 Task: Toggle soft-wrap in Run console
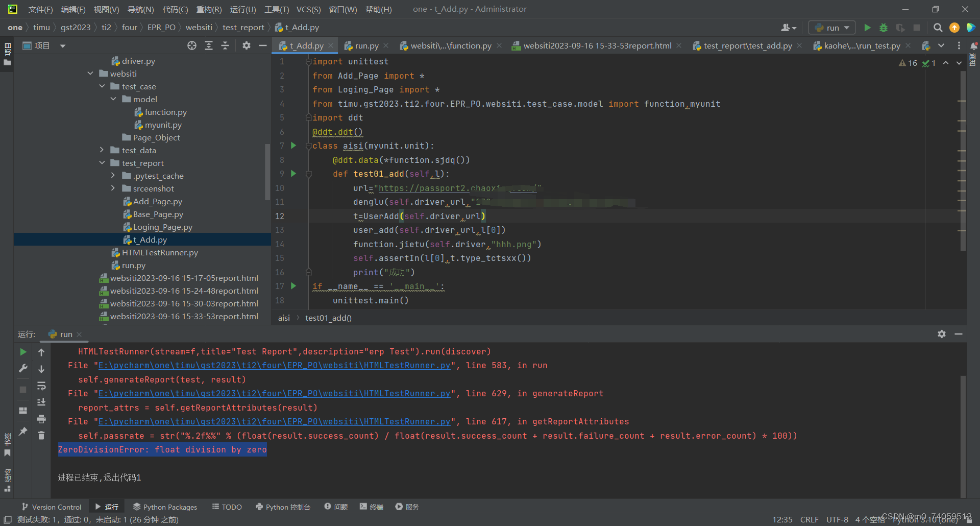(x=41, y=386)
